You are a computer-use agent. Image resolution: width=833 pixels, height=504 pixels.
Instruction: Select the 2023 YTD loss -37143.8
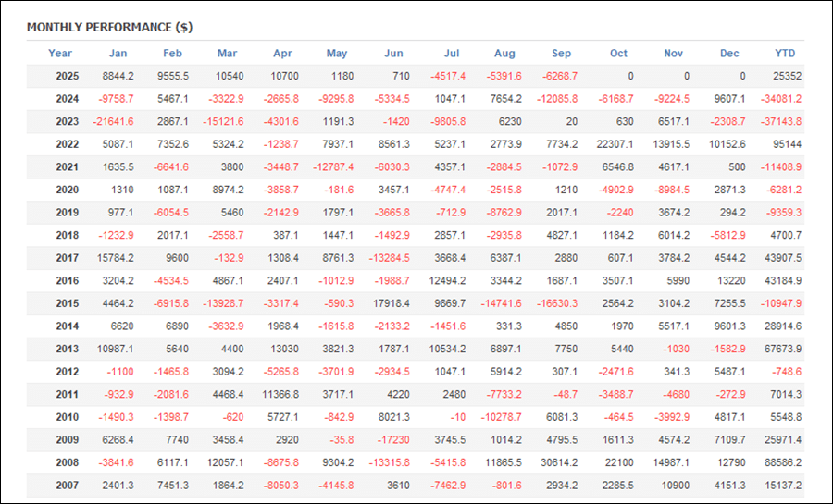781,122
